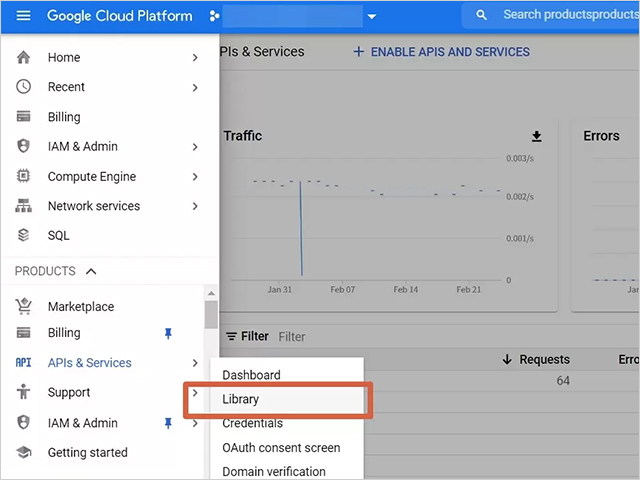This screenshot has width=640, height=480.
Task: Click the hamburger navigation menu icon
Action: [23, 16]
